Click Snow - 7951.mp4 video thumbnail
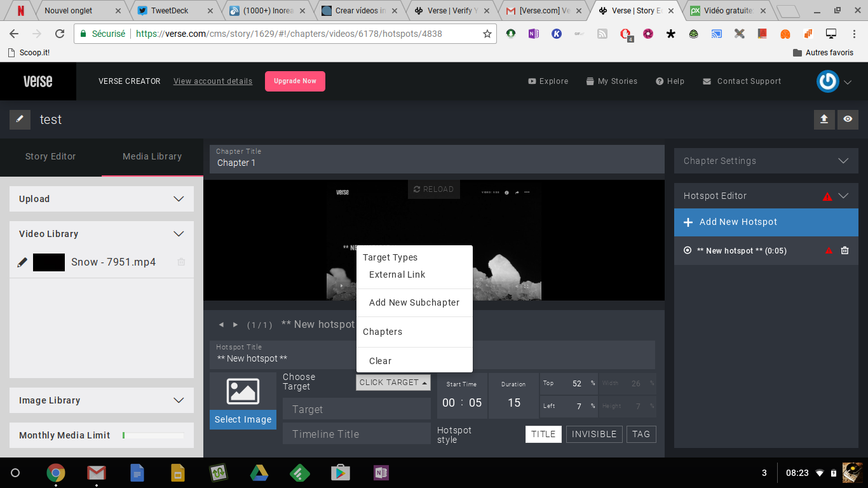 point(49,262)
